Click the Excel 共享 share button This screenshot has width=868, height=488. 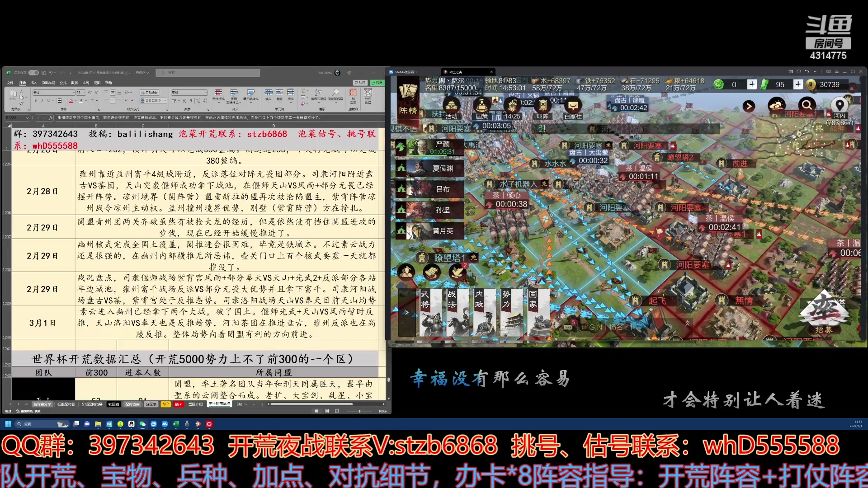pyautogui.click(x=377, y=83)
